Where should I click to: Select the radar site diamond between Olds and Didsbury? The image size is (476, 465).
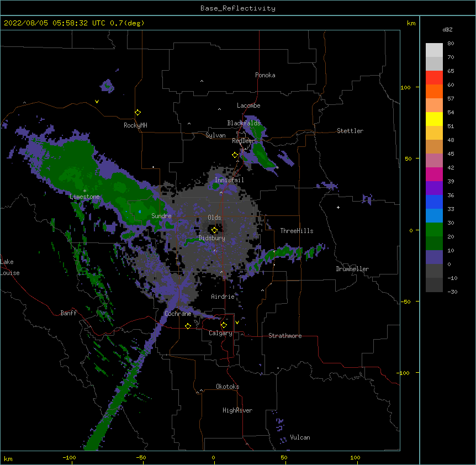(x=214, y=230)
